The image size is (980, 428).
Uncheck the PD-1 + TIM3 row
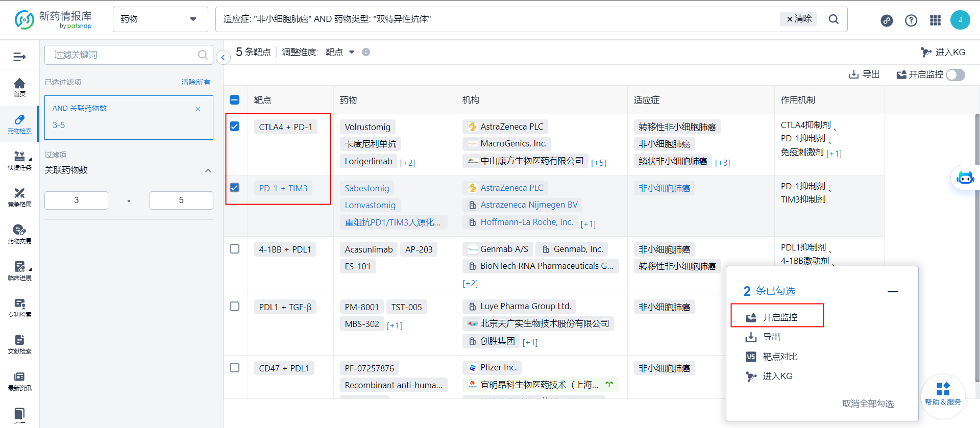235,188
